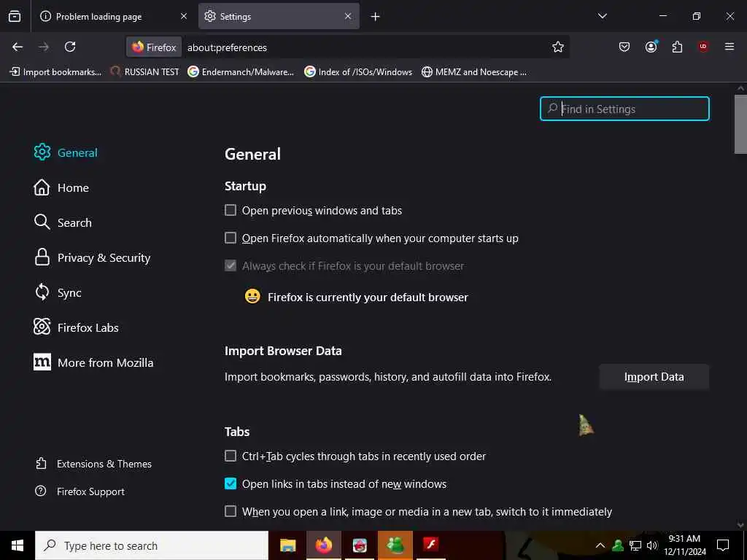
Task: Click 'Firefox is currently your default browser' text
Action: (368, 297)
